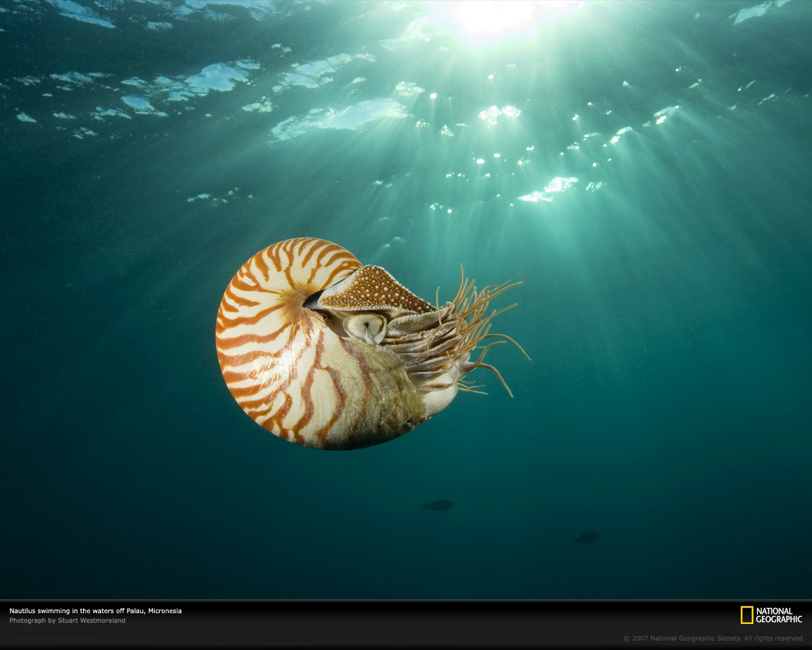Click the larger fish silhouette below the nautilus
The height and width of the screenshot is (650, 812).
(438, 505)
